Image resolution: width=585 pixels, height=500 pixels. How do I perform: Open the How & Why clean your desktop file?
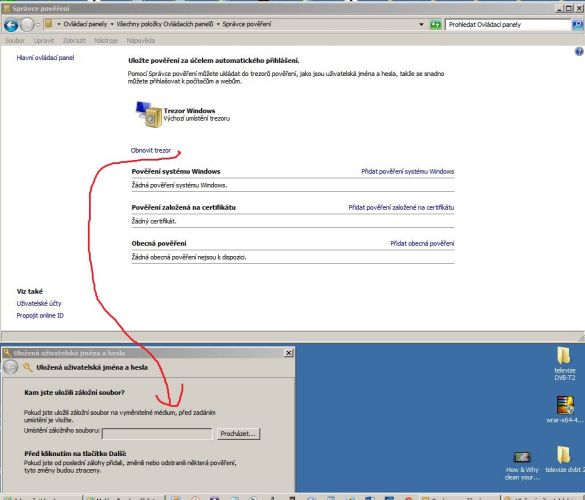pos(522,465)
